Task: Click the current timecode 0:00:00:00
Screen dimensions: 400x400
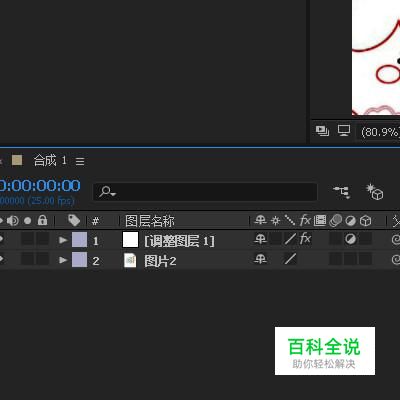Action: point(39,186)
